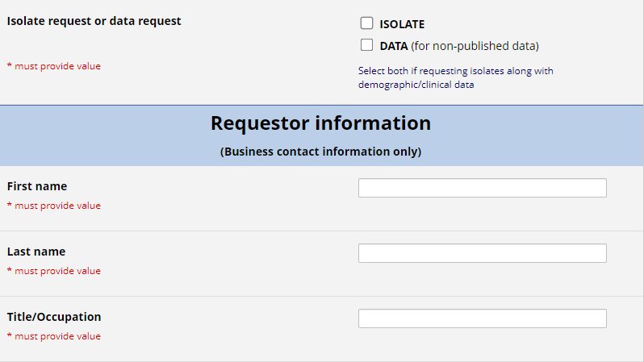644x362 pixels.
Task: Click 'Business contact information only' subtitle
Action: (320, 152)
